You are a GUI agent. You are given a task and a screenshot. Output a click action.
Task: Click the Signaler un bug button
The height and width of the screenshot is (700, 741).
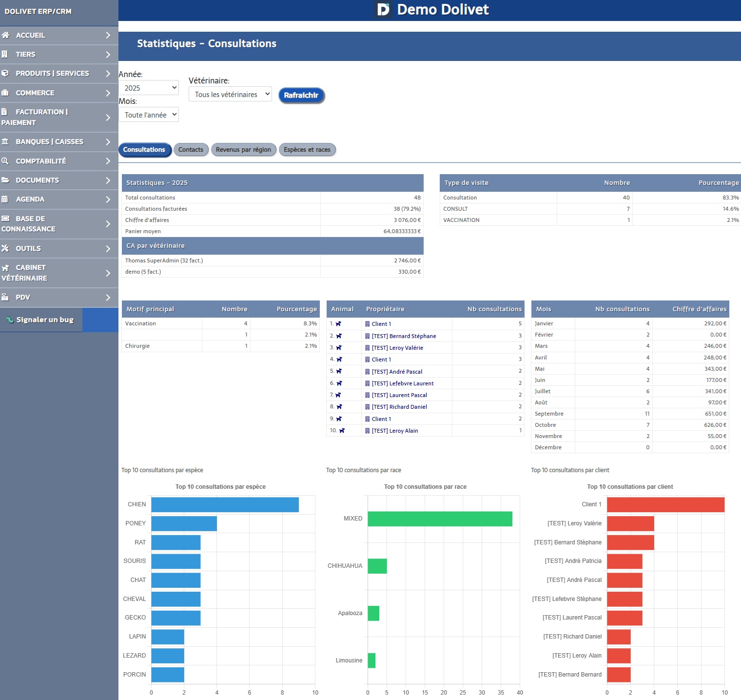[x=44, y=320]
